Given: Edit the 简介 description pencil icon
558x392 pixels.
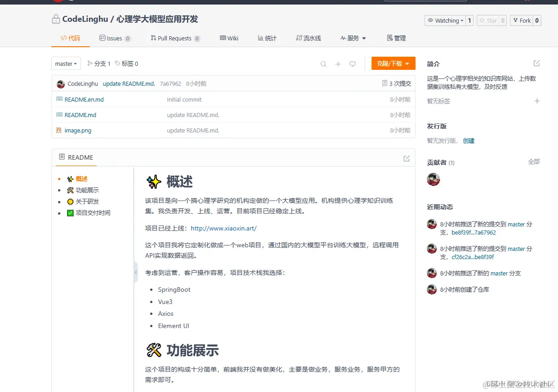Looking at the screenshot, I should coord(537,64).
